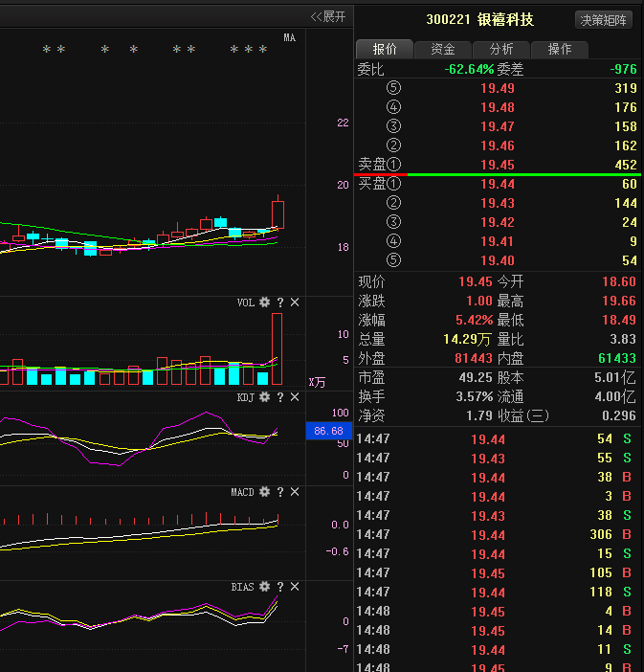Click latest red candlestick on price chart

(278, 214)
